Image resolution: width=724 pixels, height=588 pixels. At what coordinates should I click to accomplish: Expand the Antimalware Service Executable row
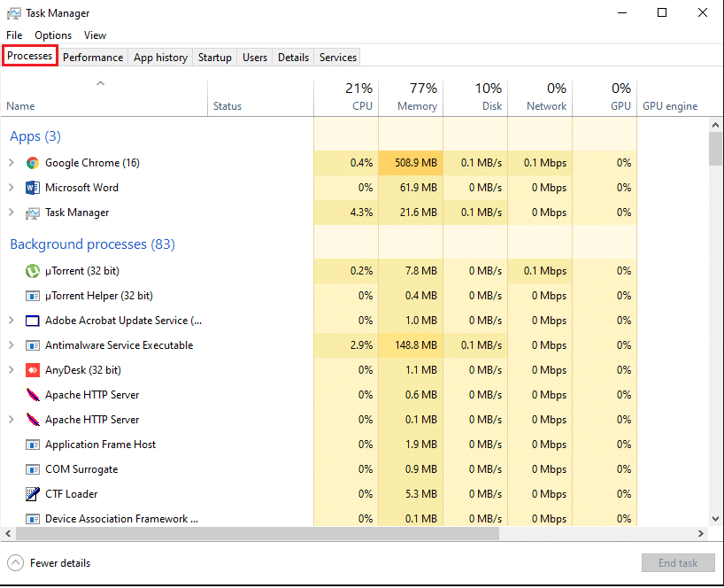(12, 345)
